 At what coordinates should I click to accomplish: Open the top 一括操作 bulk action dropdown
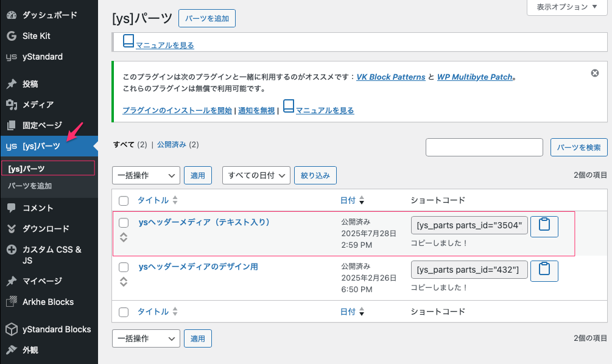click(x=146, y=175)
